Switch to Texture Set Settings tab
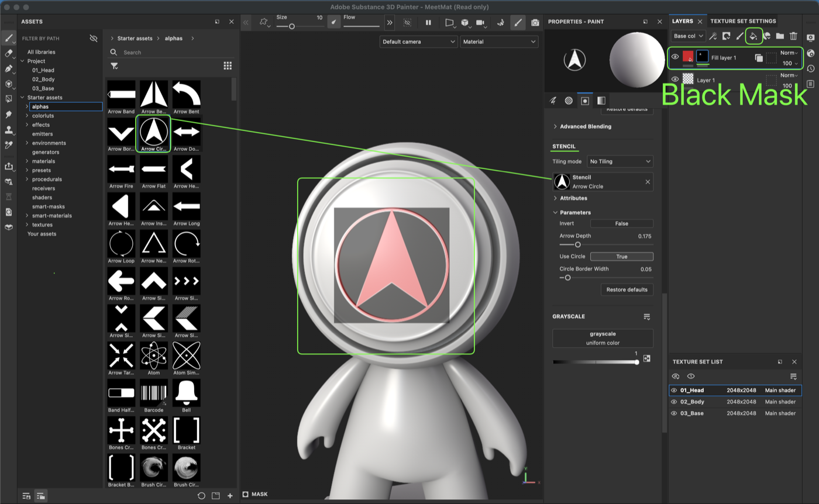 coord(743,21)
